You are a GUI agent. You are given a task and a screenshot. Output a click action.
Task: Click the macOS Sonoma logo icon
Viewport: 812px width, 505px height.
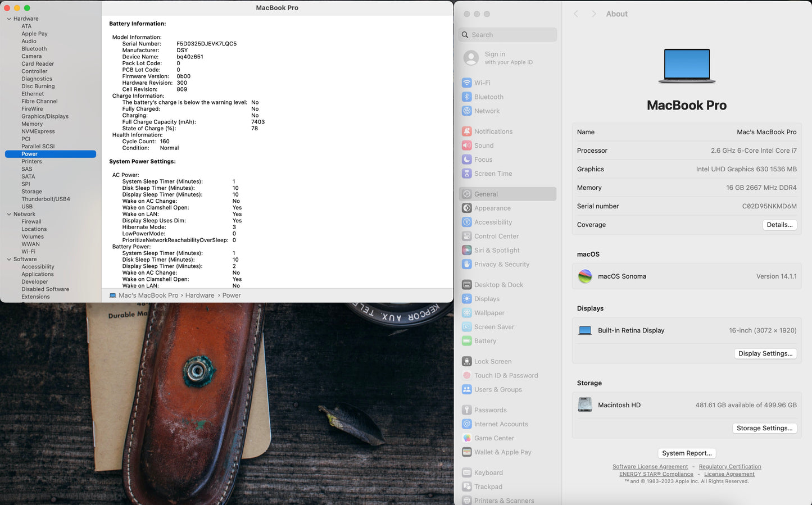585,276
